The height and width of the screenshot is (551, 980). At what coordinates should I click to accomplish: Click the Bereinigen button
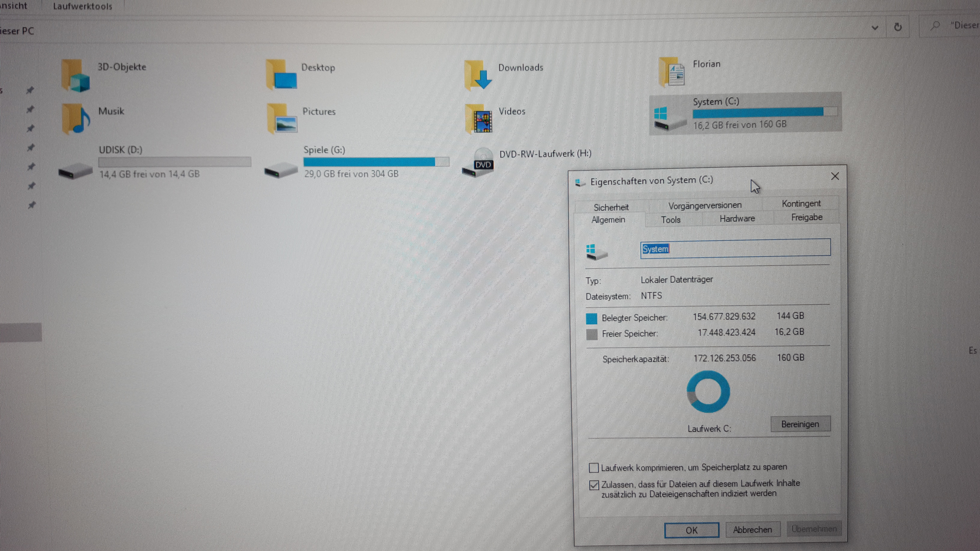tap(800, 424)
